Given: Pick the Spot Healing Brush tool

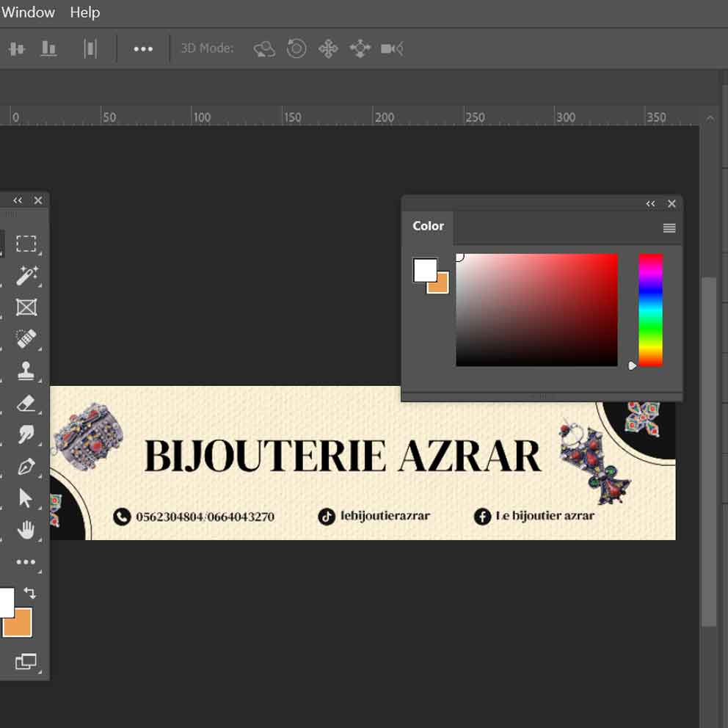Looking at the screenshot, I should [26, 339].
